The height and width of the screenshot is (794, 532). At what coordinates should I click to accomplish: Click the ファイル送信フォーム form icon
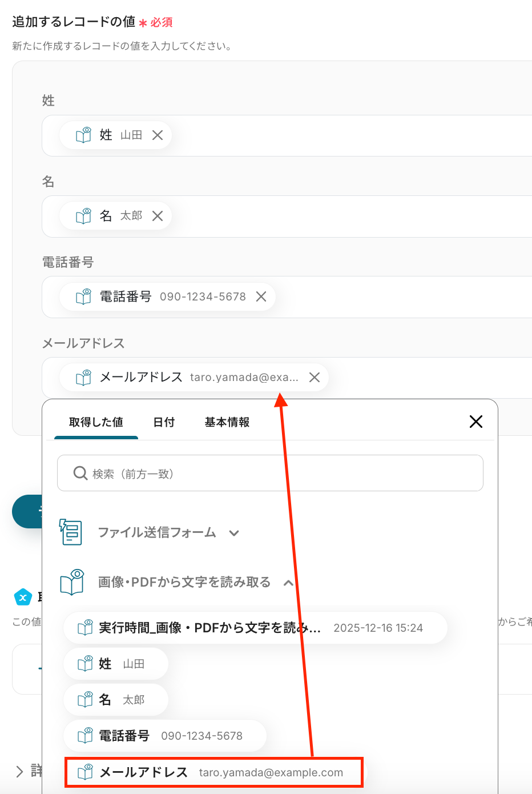[71, 532]
